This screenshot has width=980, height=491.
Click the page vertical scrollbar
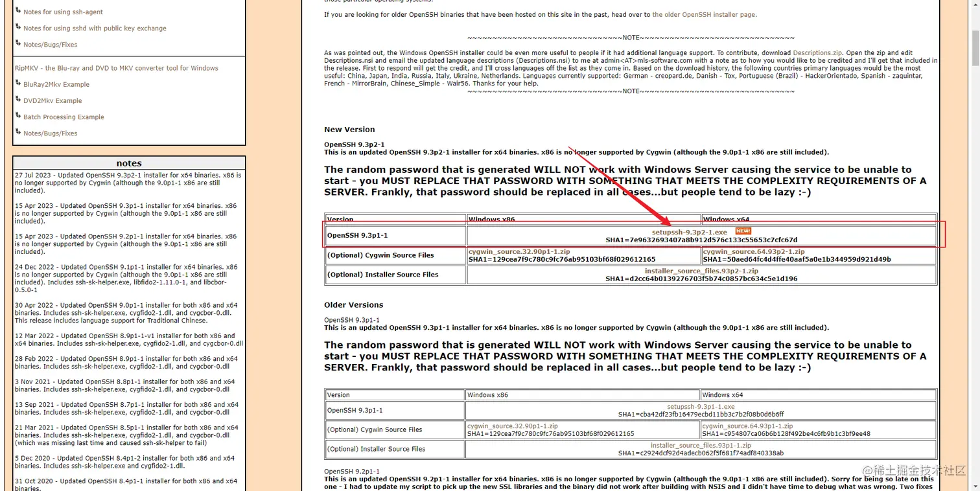tap(975, 245)
